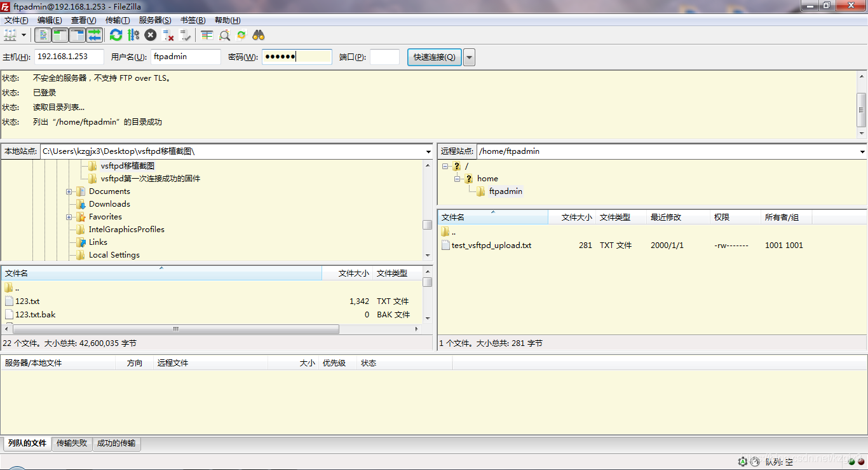Click the password field

pos(297,57)
